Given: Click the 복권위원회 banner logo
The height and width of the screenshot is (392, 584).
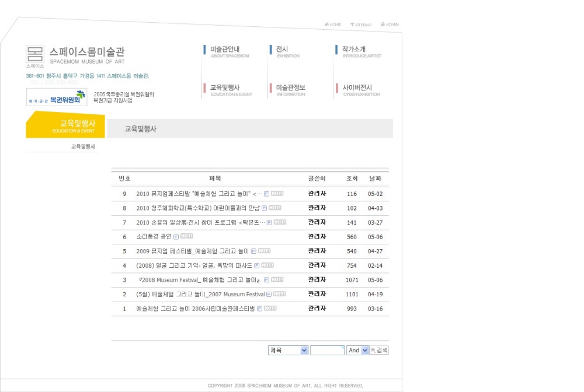Looking at the screenshot, I should pyautogui.click(x=57, y=97).
